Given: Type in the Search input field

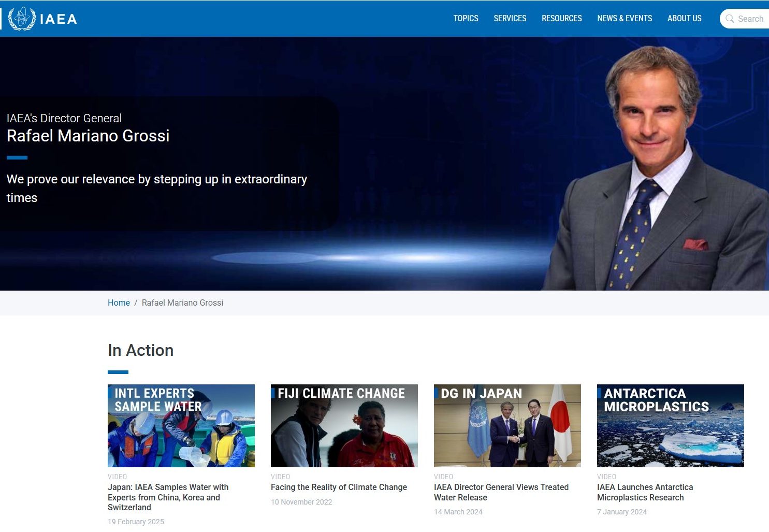Looking at the screenshot, I should 751,19.
